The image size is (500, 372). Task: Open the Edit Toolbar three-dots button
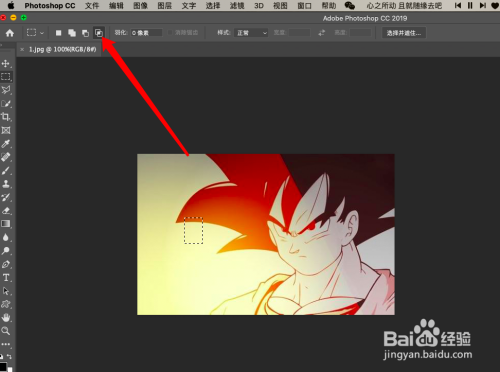point(6,344)
